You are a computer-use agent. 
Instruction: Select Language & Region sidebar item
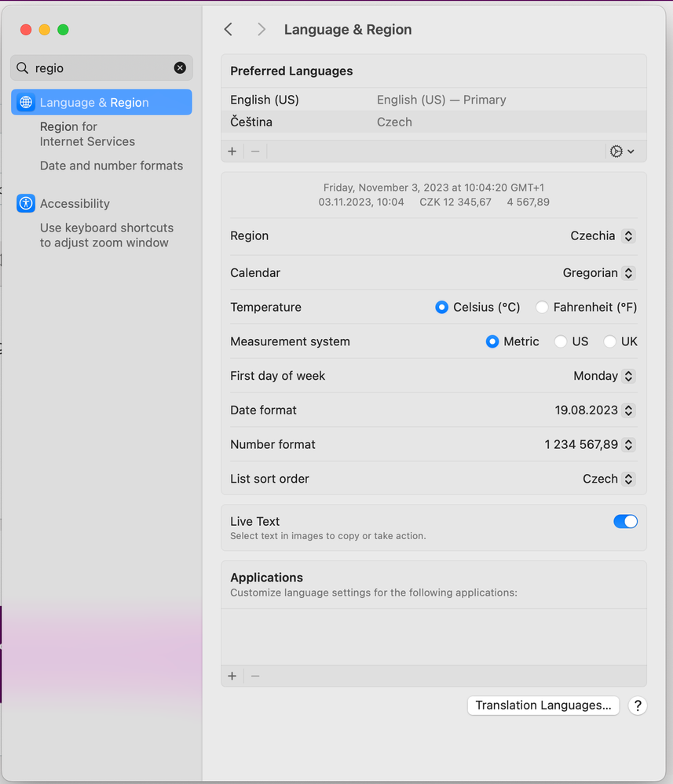pyautogui.click(x=101, y=102)
